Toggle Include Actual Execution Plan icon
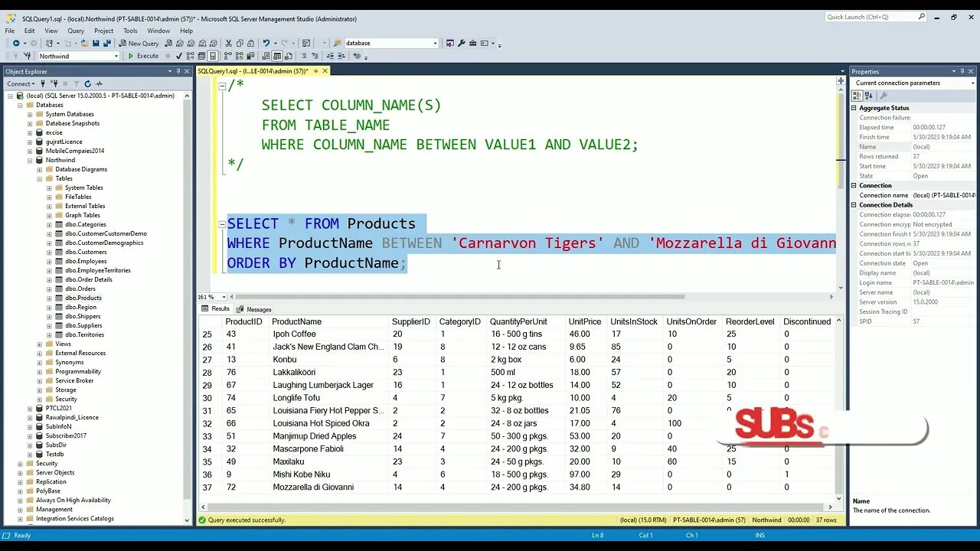The width and height of the screenshot is (980, 551). [x=228, y=56]
